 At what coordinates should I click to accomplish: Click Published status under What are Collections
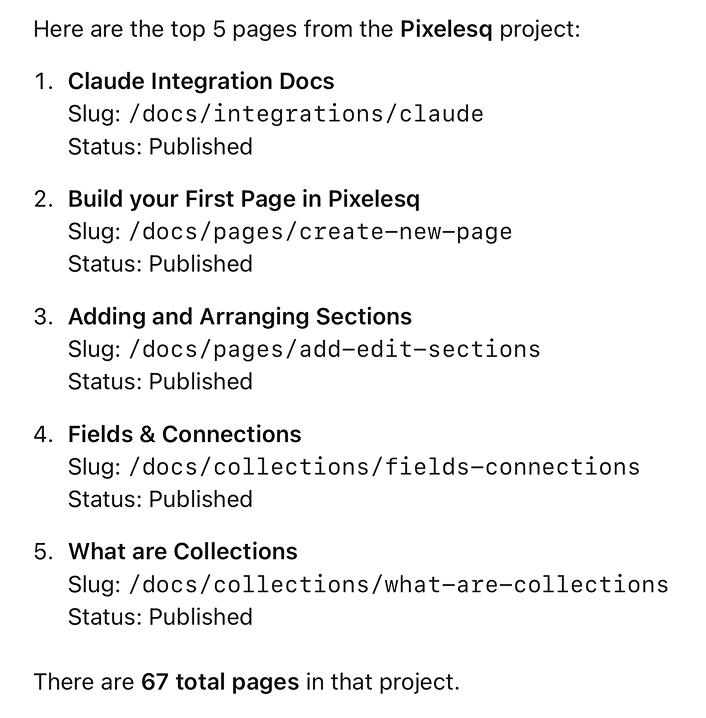point(201,616)
